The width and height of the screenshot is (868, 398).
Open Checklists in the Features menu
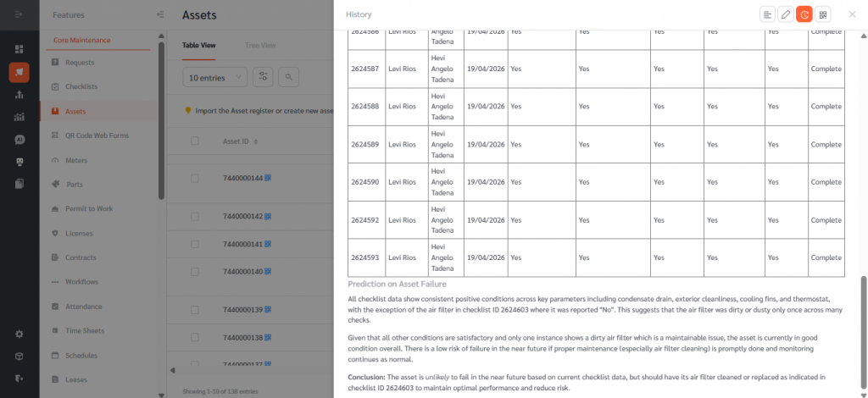pyautogui.click(x=81, y=86)
